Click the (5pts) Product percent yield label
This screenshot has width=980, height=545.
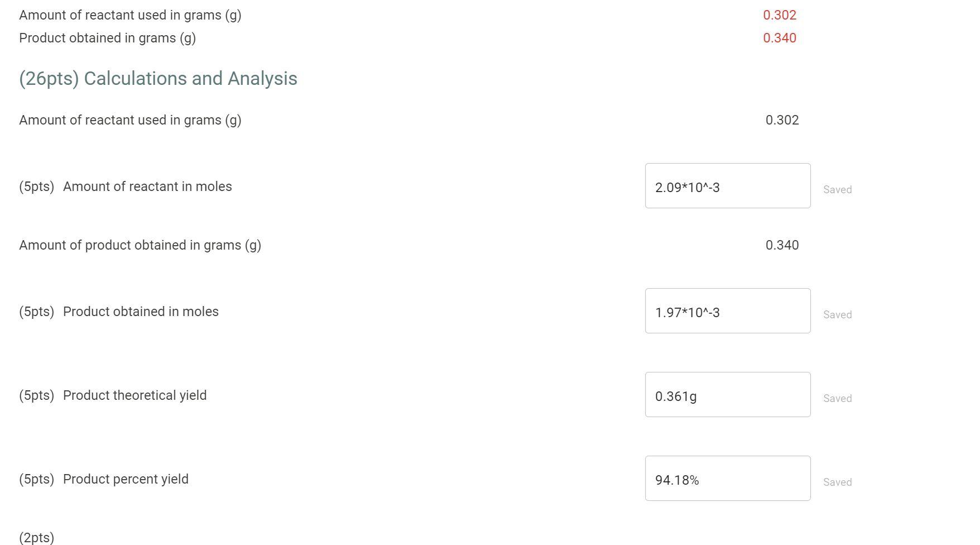click(104, 479)
